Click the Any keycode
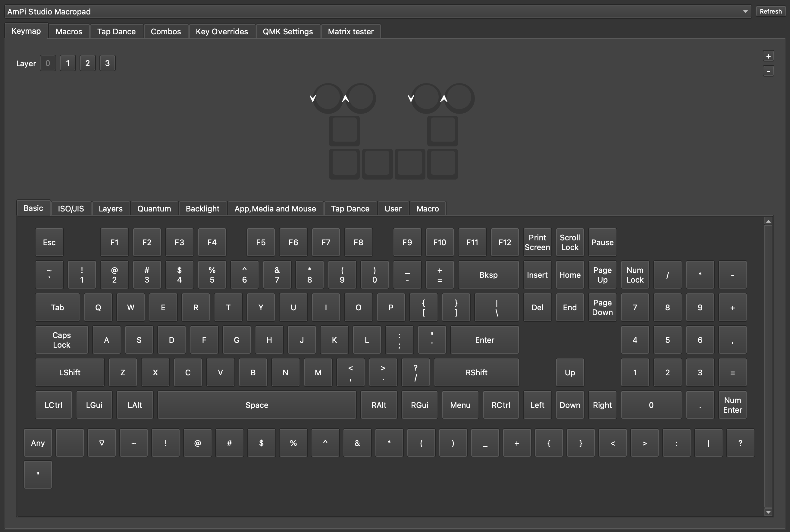The width and height of the screenshot is (790, 532). 38,443
